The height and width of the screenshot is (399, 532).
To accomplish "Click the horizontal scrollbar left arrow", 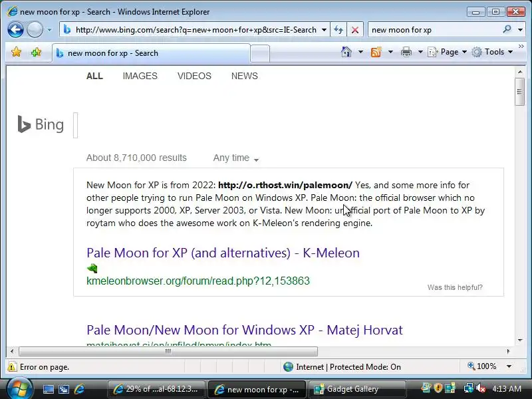I will click(12, 352).
